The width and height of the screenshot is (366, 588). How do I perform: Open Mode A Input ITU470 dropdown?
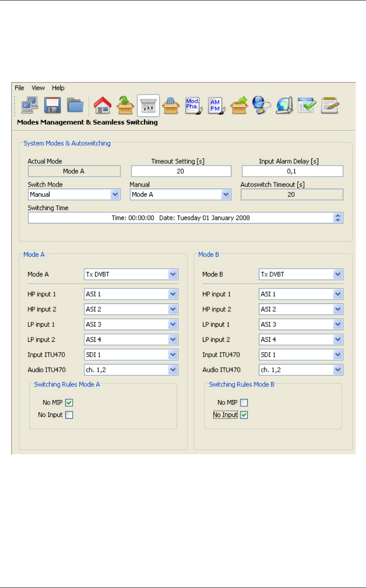point(131,355)
